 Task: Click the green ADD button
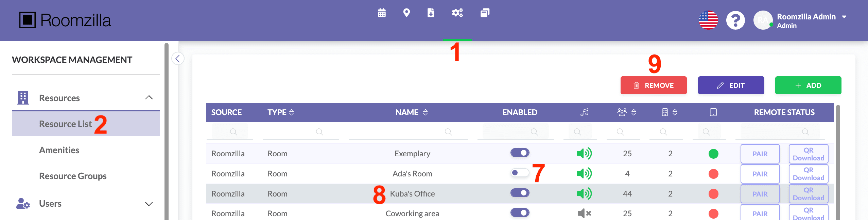pyautogui.click(x=808, y=85)
